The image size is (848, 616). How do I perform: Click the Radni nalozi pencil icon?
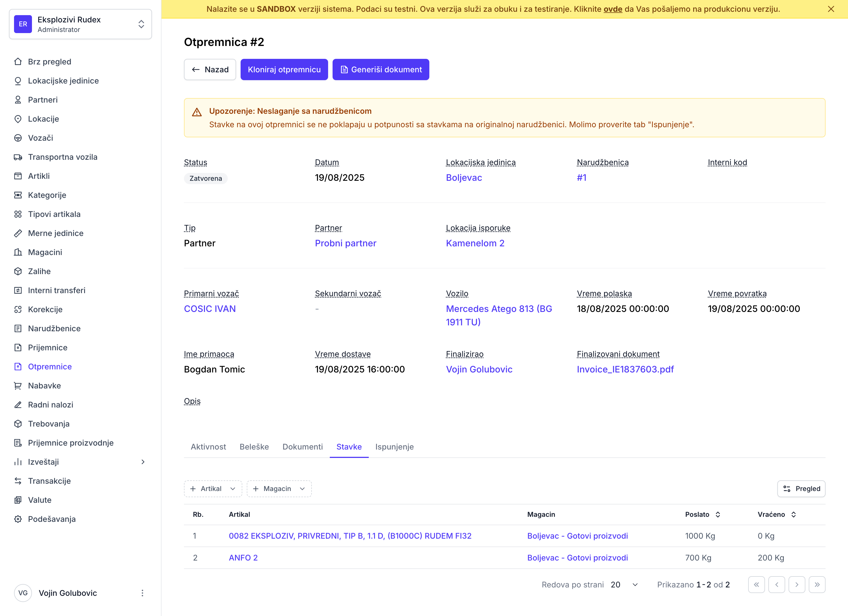(18, 404)
